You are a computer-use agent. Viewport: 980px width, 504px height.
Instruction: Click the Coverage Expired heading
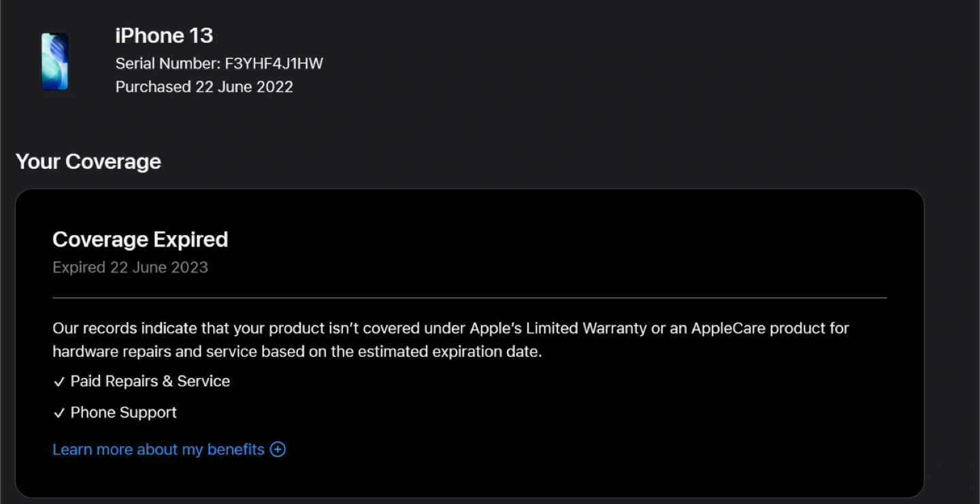pos(140,240)
